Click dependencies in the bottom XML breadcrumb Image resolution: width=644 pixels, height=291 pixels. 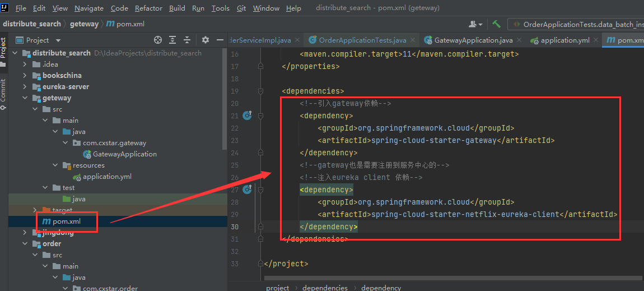pos(325,288)
